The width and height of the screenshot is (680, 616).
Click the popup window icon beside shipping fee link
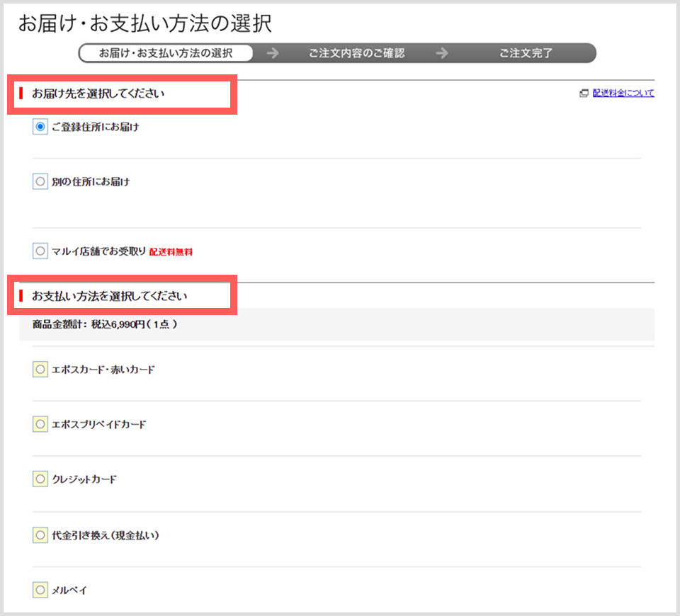point(584,93)
